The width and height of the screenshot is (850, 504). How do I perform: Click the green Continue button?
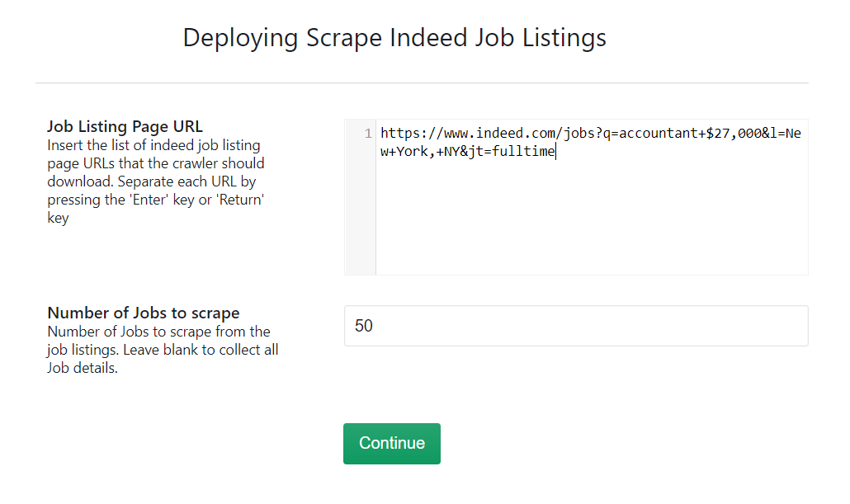coord(391,443)
